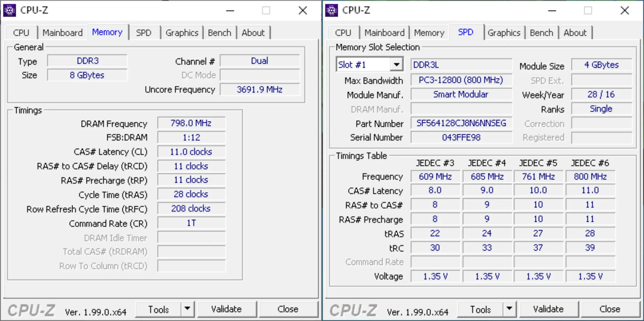Expand Tools dropdown arrow in left window
Screen dimensions: 644x321
(x=187, y=309)
